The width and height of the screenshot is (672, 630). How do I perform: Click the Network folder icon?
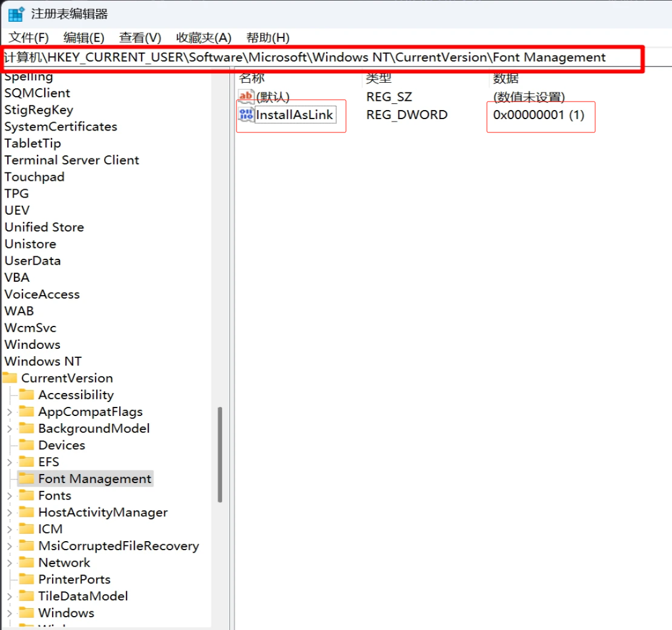27,562
